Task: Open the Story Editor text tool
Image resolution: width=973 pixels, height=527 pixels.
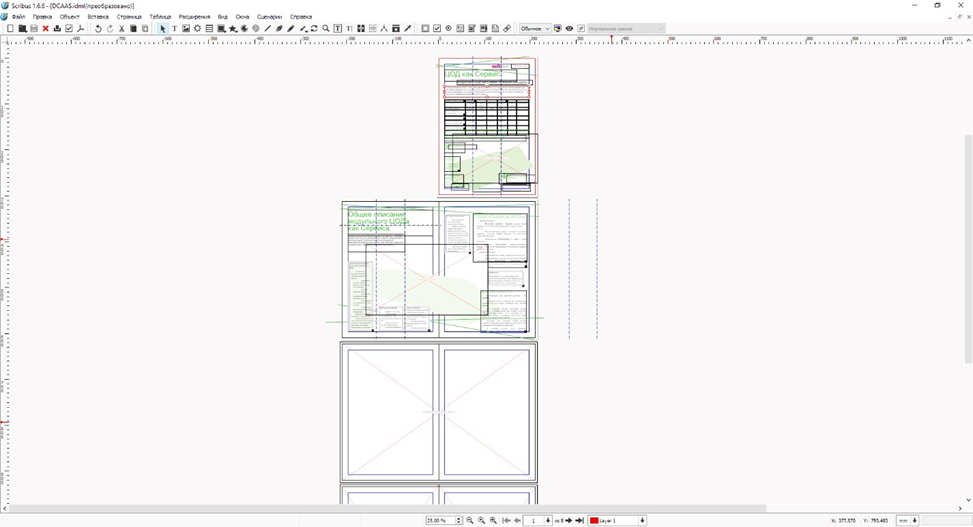Action: [x=349, y=29]
